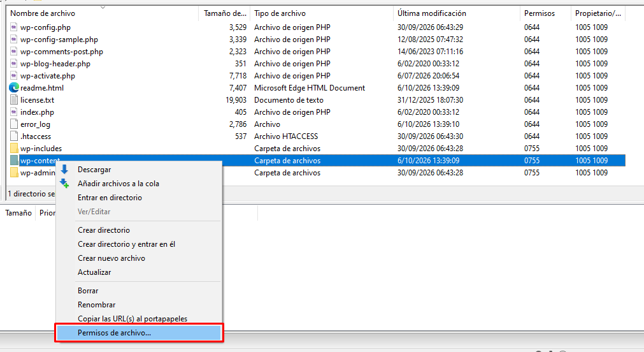Image resolution: width=644 pixels, height=352 pixels.
Task: Click Documento de texto type cell
Action: (289, 100)
